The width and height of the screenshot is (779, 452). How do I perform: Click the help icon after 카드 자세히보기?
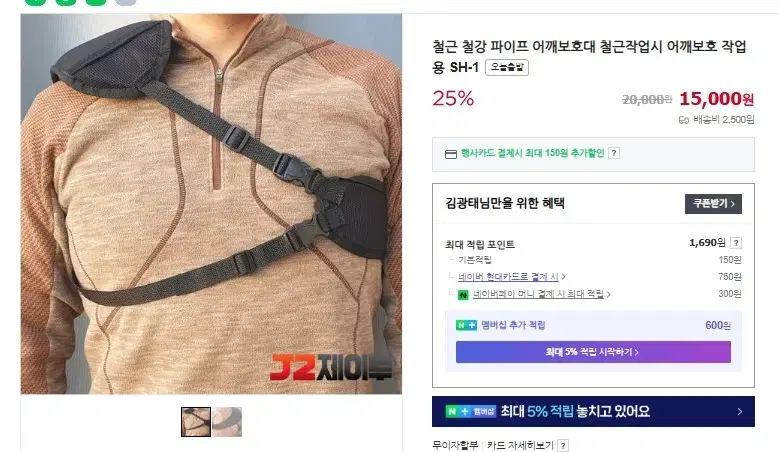point(563,446)
